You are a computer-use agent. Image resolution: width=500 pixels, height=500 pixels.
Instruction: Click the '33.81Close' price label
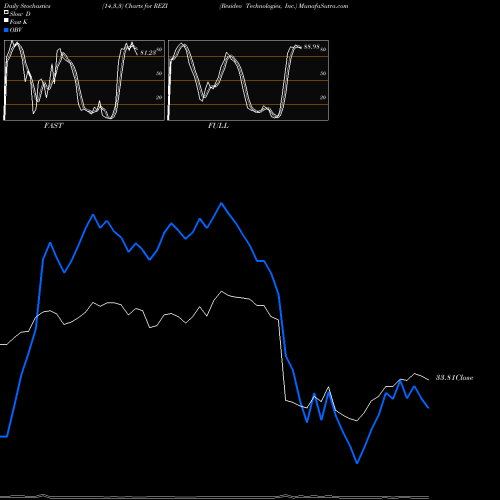[x=455, y=378]
